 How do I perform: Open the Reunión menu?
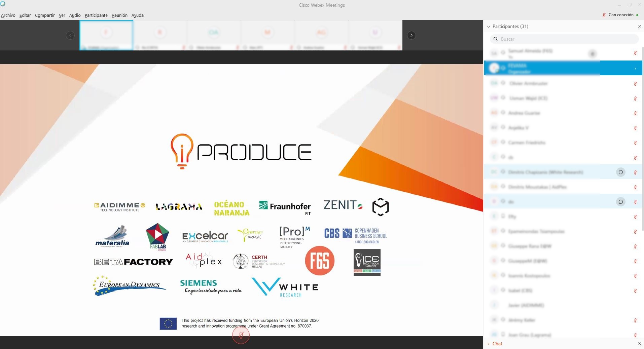(x=119, y=15)
